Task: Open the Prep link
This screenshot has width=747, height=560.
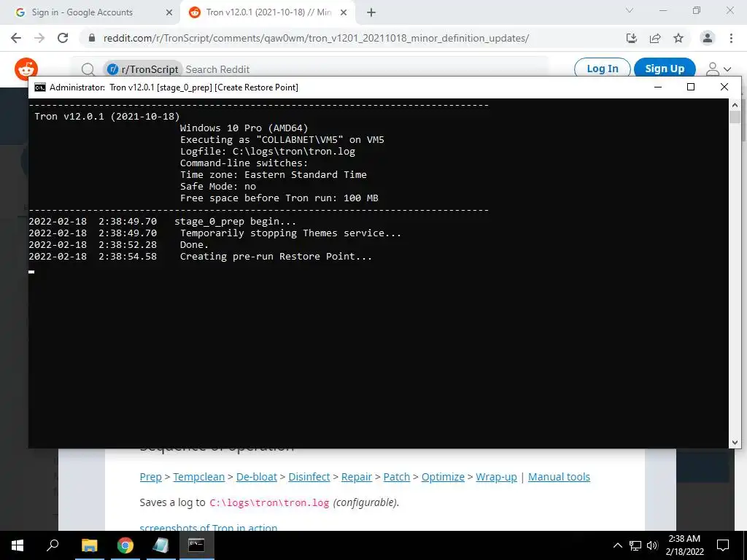Action: click(x=150, y=477)
